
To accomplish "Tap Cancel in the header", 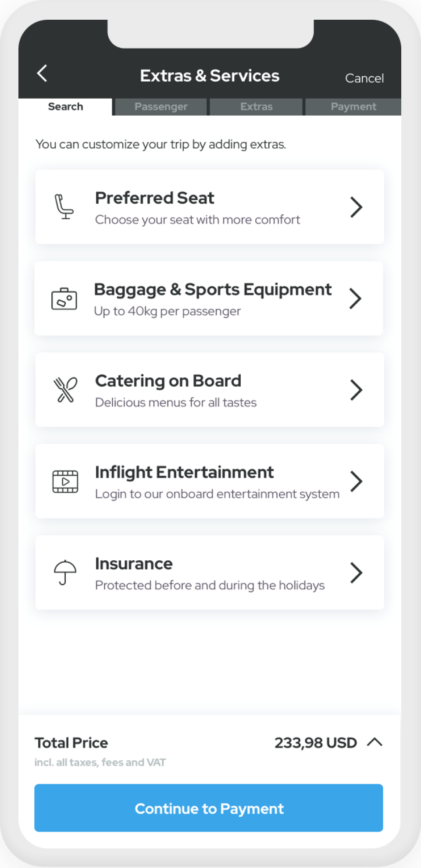I will [364, 78].
